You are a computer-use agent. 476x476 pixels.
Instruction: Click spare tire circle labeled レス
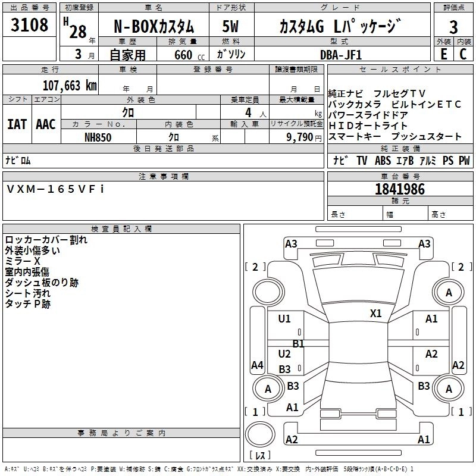pyautogui.click(x=260, y=434)
